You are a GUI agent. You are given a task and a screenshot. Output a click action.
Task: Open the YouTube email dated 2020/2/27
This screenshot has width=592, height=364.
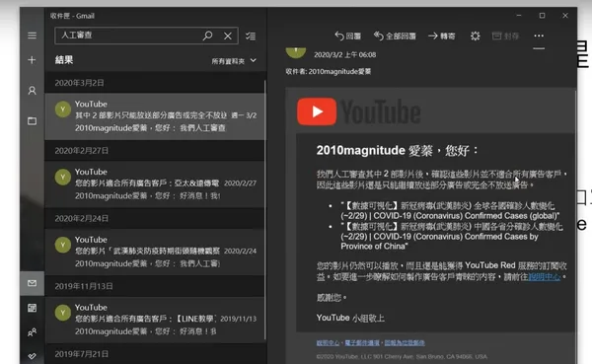coord(155,184)
